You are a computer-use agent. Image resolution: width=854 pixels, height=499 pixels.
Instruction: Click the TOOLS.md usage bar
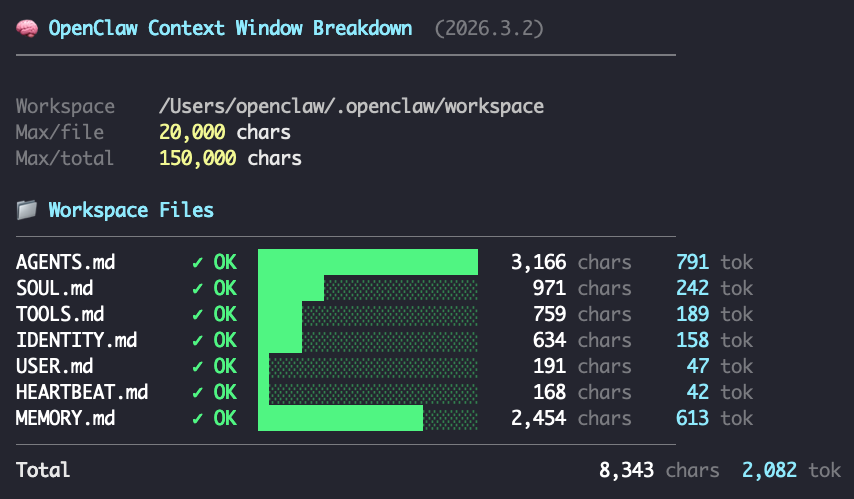point(368,314)
